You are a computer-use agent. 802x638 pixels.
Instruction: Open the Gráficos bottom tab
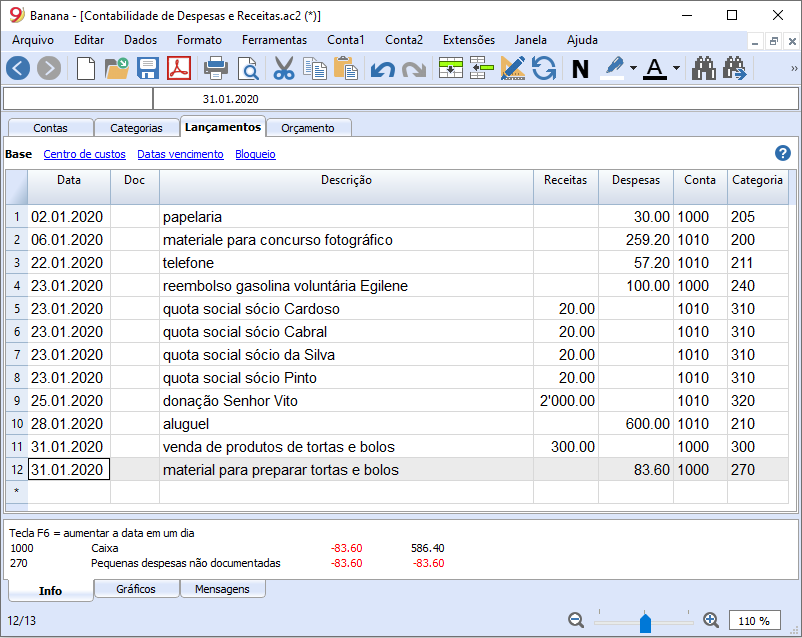(136, 589)
